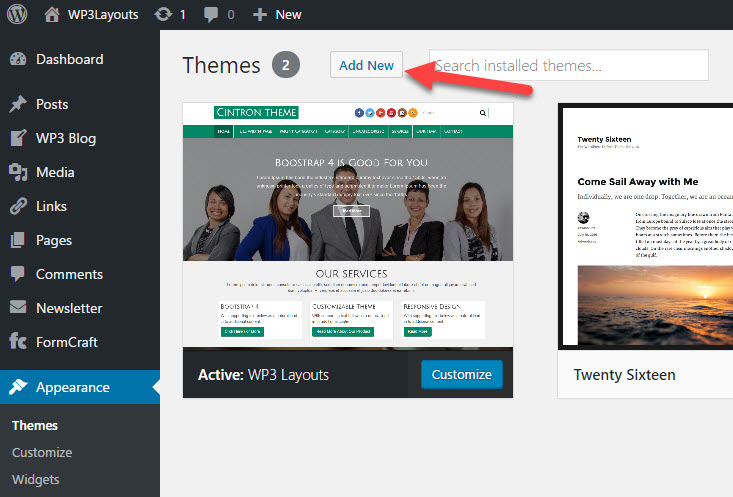Open the WP3Layouts site link

(x=103, y=14)
